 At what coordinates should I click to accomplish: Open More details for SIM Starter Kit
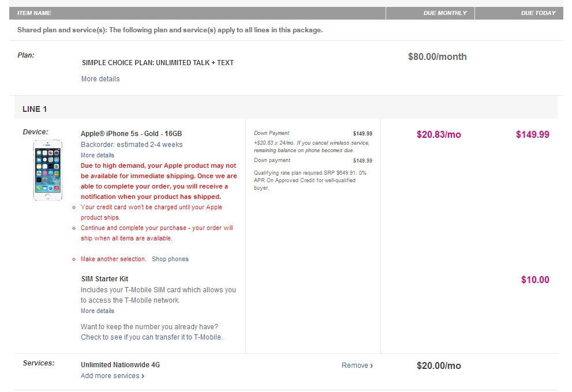(98, 311)
